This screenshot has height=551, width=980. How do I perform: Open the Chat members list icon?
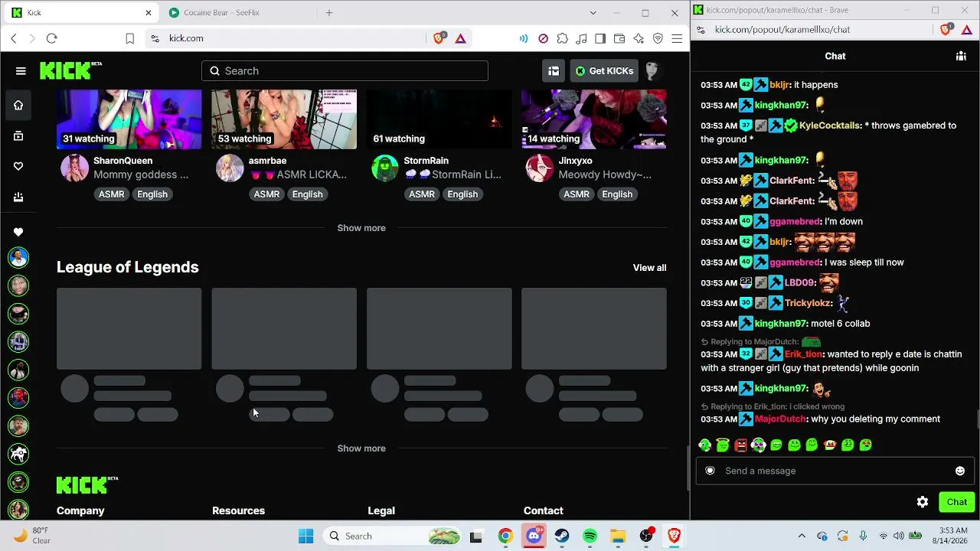(961, 56)
